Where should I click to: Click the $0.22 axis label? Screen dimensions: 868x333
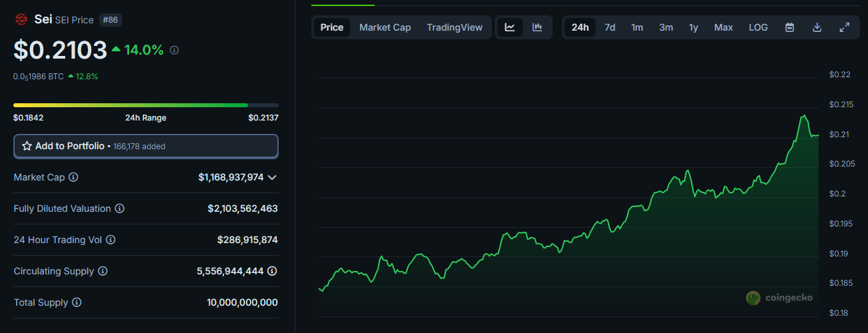click(839, 75)
